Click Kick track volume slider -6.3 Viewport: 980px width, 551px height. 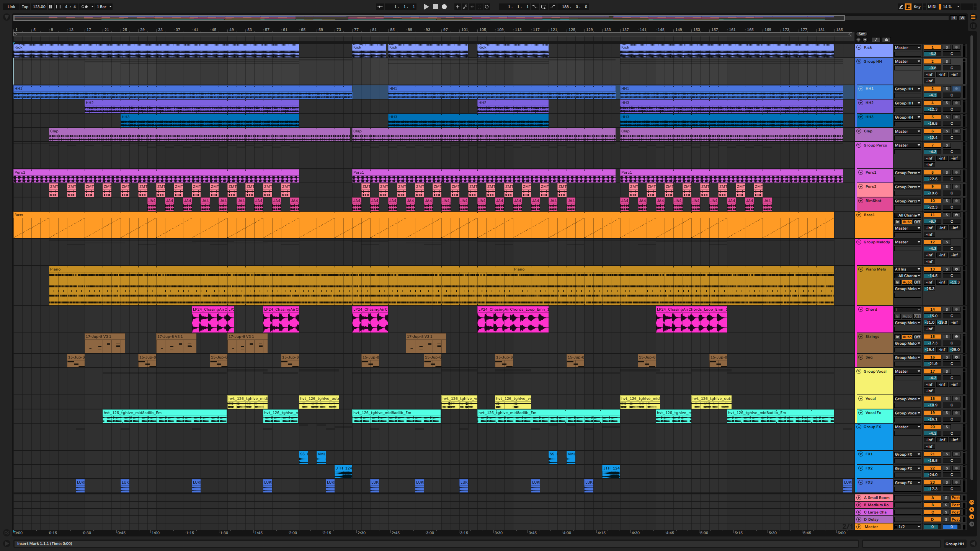[x=933, y=54]
